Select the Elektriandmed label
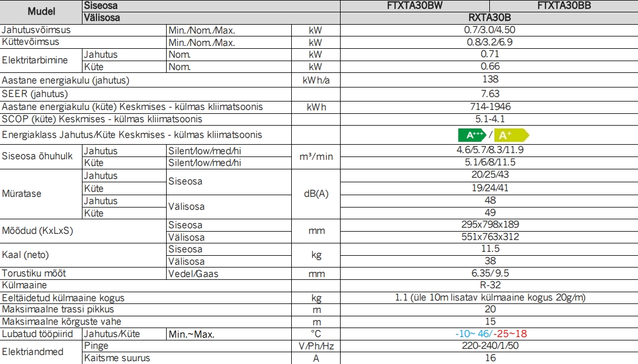 33,352
